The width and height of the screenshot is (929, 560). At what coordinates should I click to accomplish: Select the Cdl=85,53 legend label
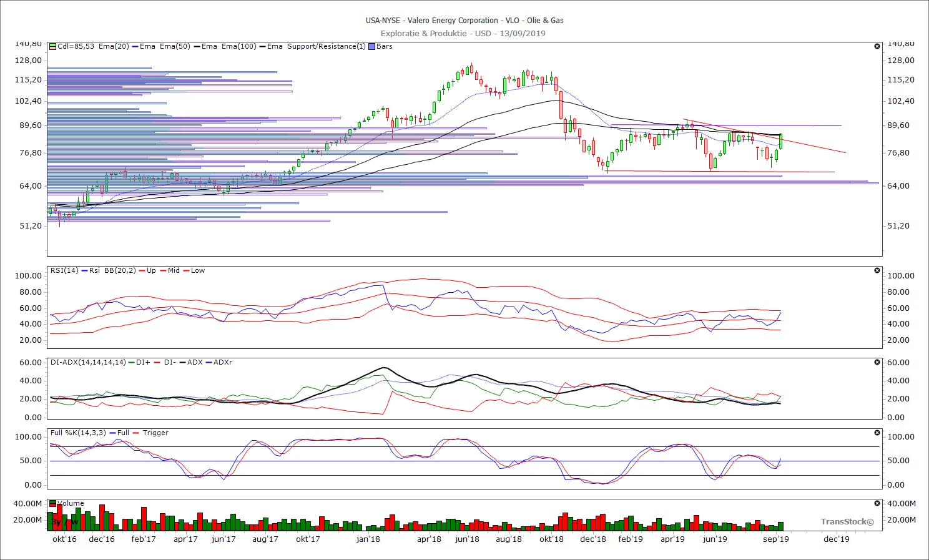pos(76,46)
